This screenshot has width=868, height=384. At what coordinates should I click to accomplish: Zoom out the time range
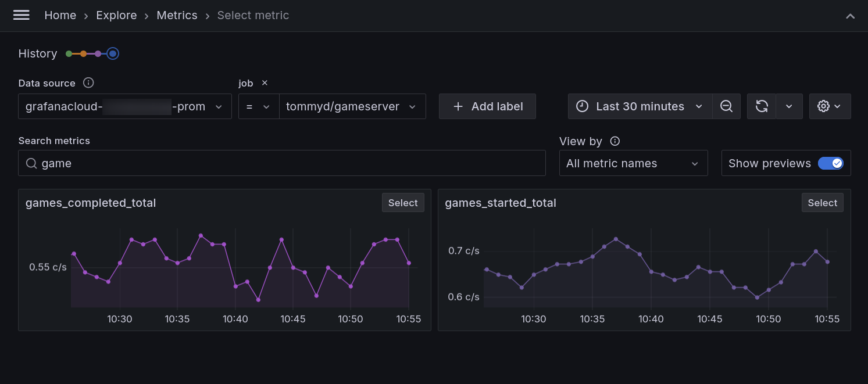tap(726, 106)
